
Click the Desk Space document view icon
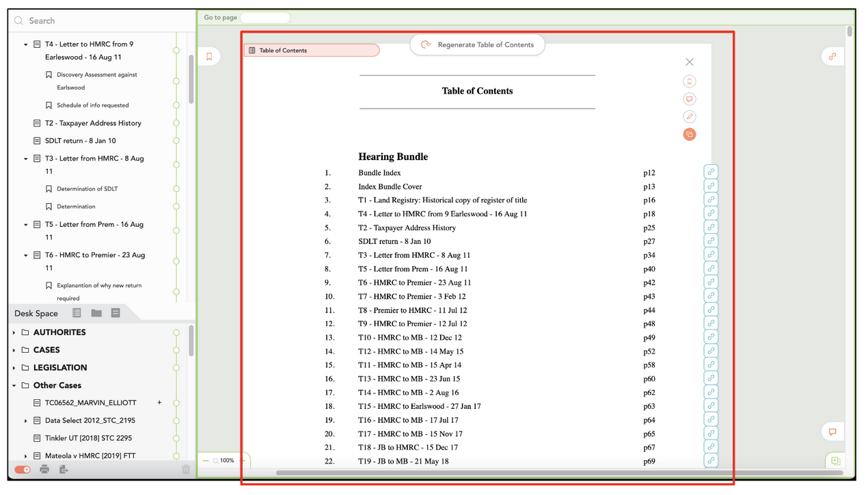(116, 313)
